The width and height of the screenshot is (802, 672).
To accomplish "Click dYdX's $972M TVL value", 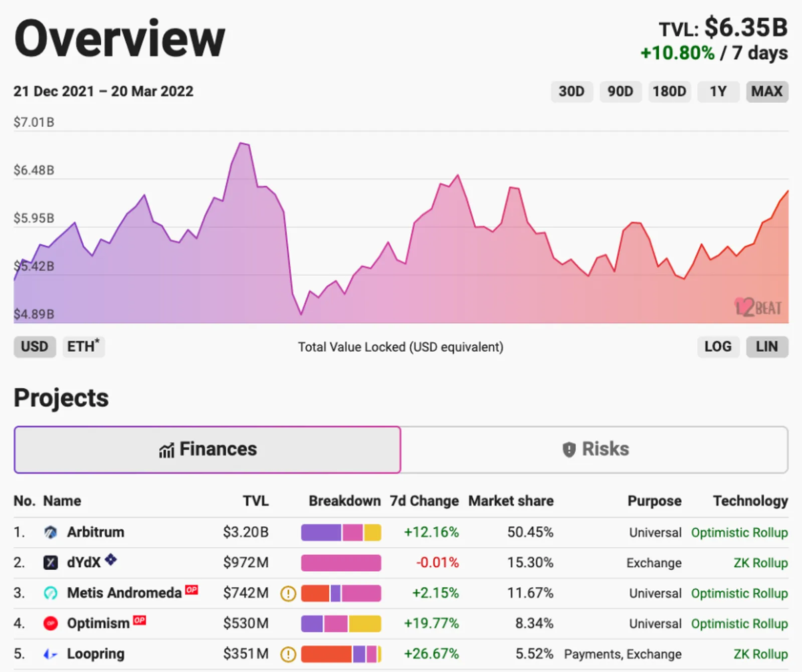I will 246,563.
